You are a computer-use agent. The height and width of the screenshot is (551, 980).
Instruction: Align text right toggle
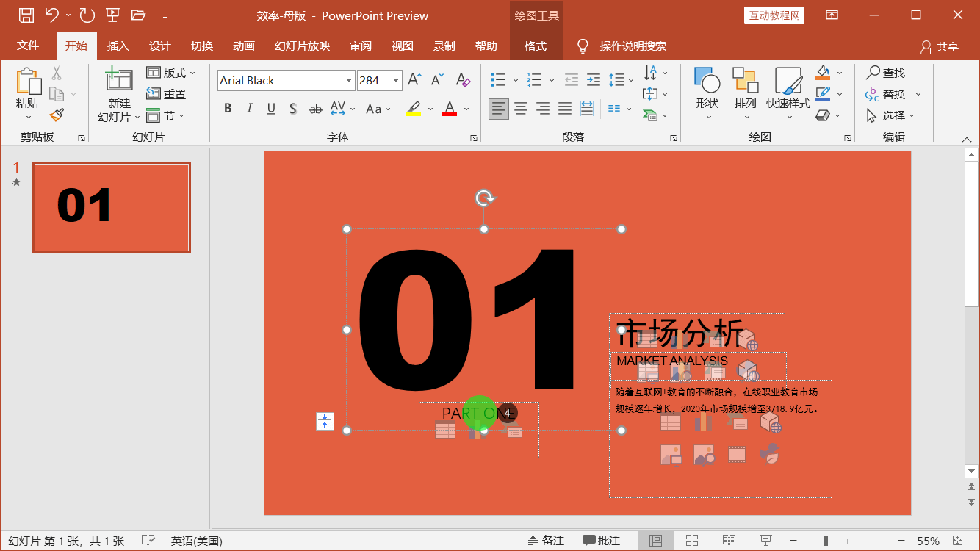coord(543,109)
